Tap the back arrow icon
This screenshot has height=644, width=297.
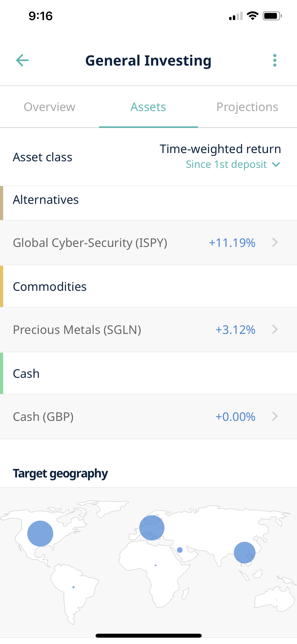(x=22, y=60)
